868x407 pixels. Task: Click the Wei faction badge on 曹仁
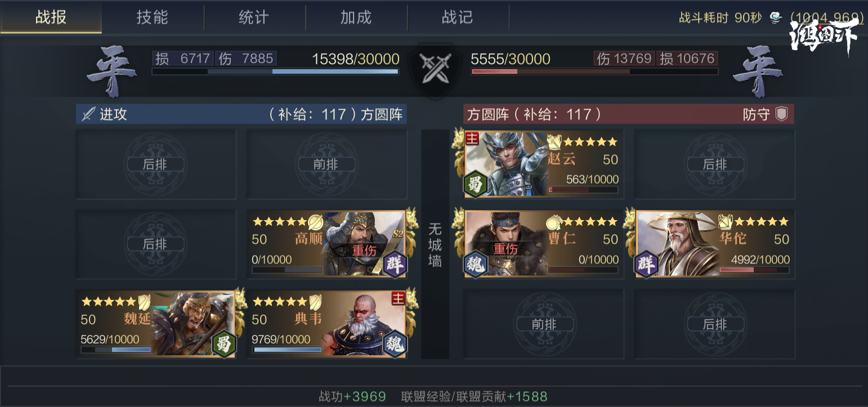tap(476, 264)
